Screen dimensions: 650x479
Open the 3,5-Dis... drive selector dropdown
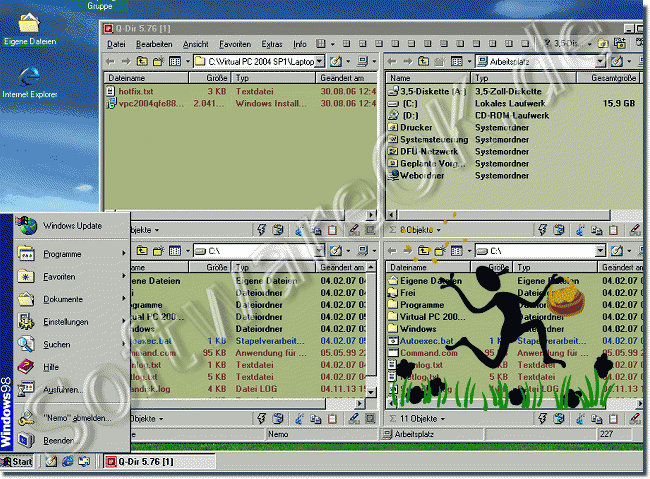coord(589,44)
